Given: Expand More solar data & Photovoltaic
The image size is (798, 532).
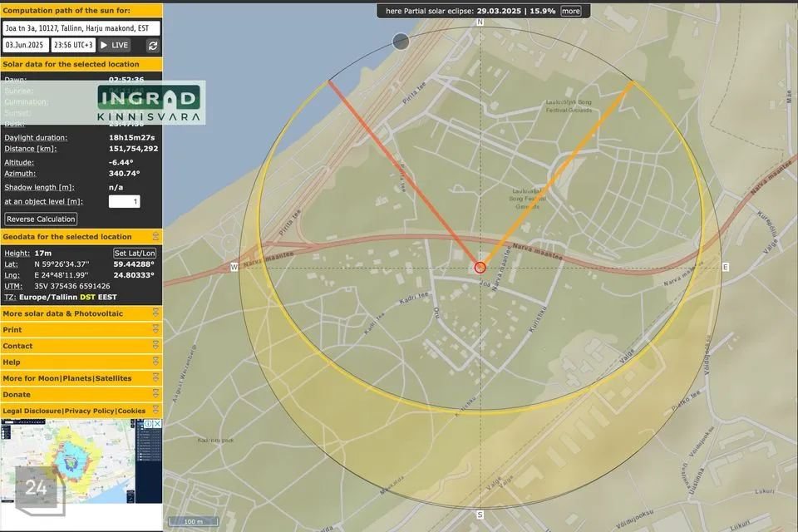Looking at the screenshot, I should coord(155,313).
